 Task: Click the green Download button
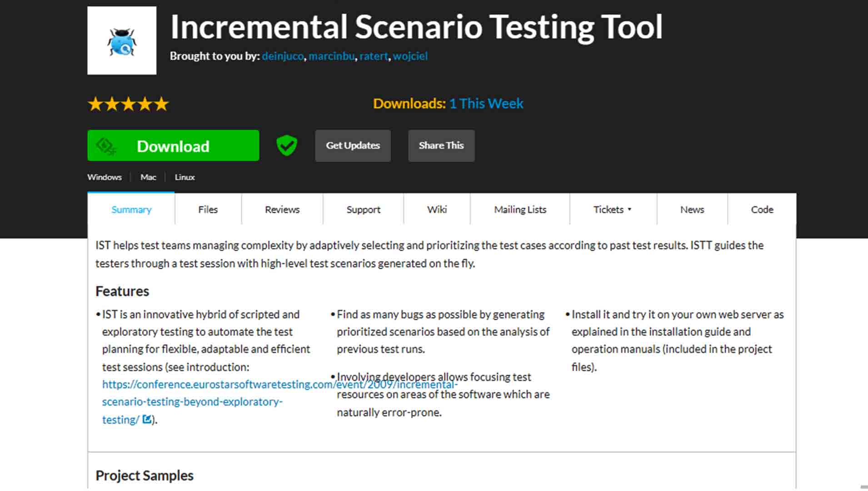point(173,146)
